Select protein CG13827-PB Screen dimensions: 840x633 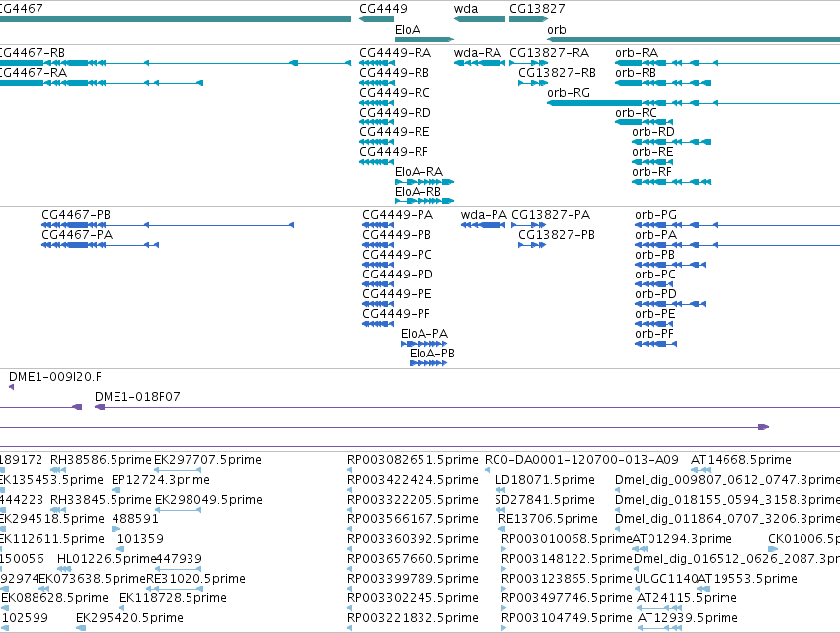pos(532,245)
